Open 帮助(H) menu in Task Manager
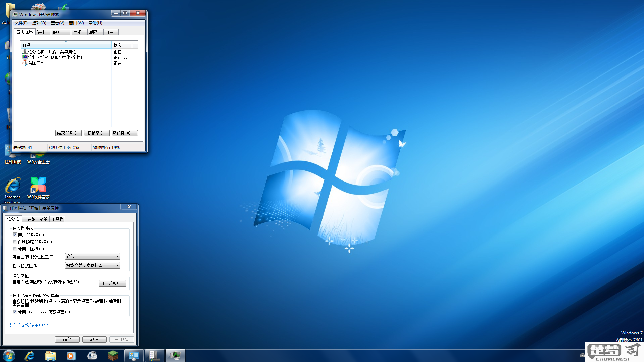This screenshot has height=362, width=644. (x=95, y=23)
